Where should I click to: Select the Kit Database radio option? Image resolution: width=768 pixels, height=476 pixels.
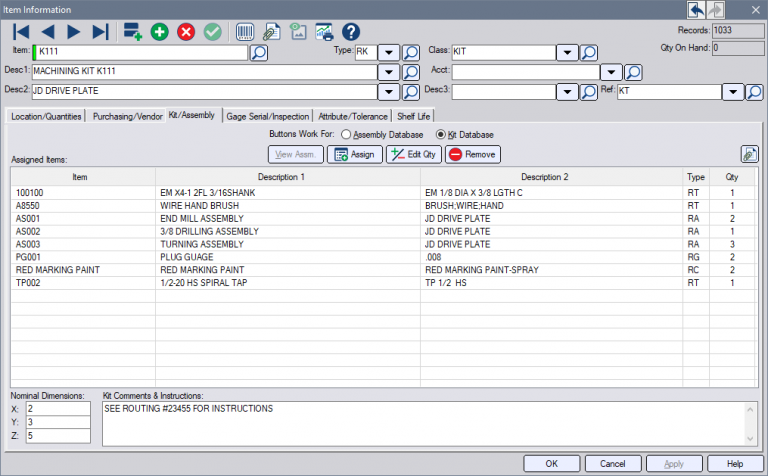click(442, 134)
